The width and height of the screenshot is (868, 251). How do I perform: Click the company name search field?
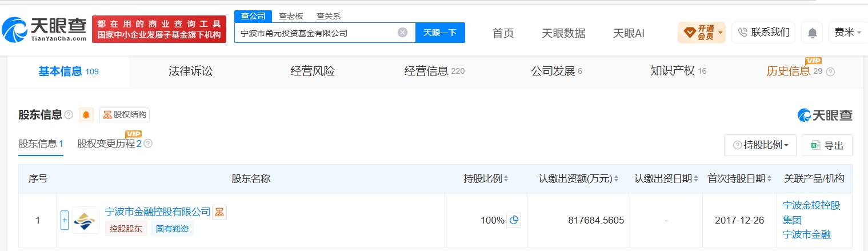tap(317, 33)
